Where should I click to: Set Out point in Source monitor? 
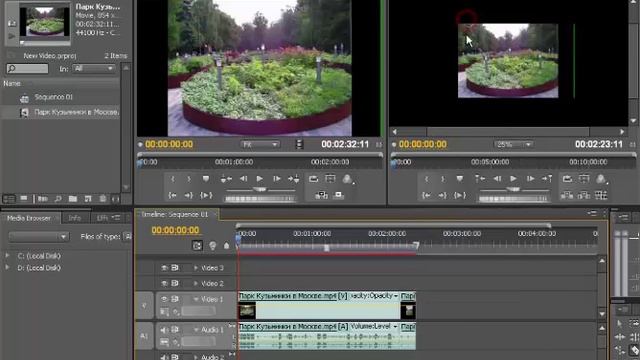(x=189, y=179)
